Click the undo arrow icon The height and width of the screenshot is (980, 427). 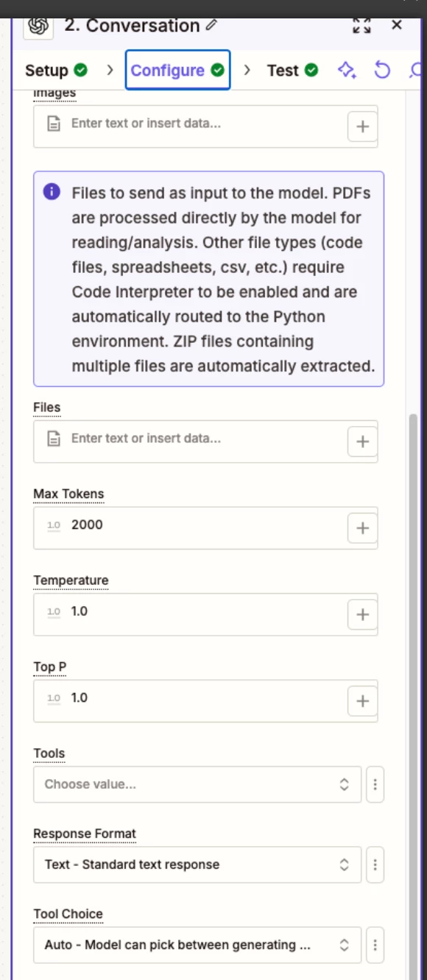point(382,70)
